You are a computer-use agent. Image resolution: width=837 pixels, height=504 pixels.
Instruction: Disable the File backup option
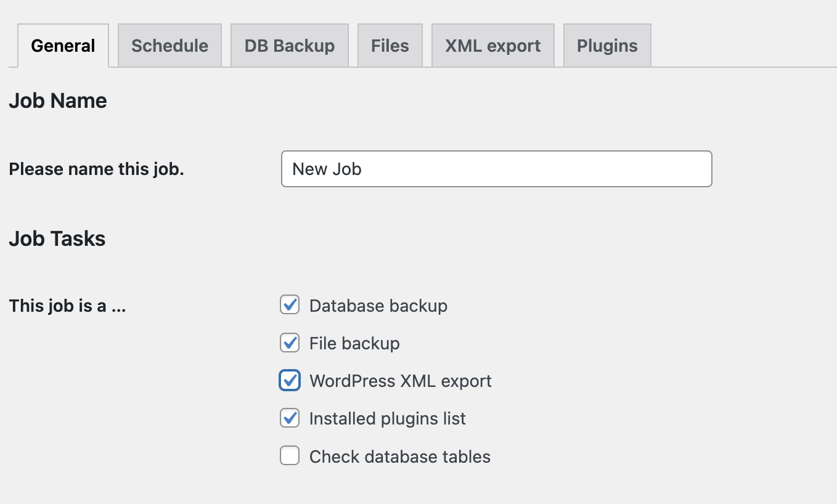pos(290,343)
